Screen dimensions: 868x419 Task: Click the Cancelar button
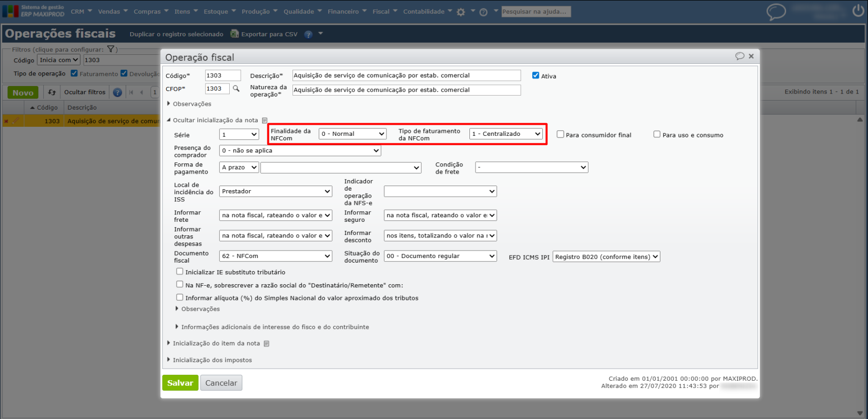(221, 383)
